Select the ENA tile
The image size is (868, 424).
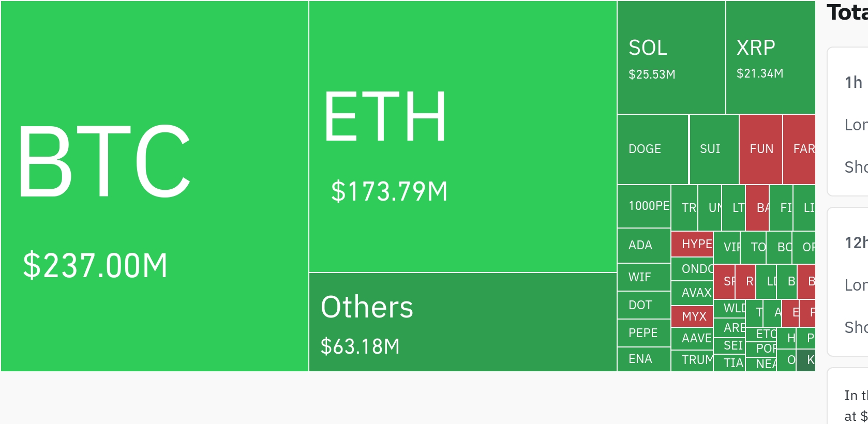(644, 359)
